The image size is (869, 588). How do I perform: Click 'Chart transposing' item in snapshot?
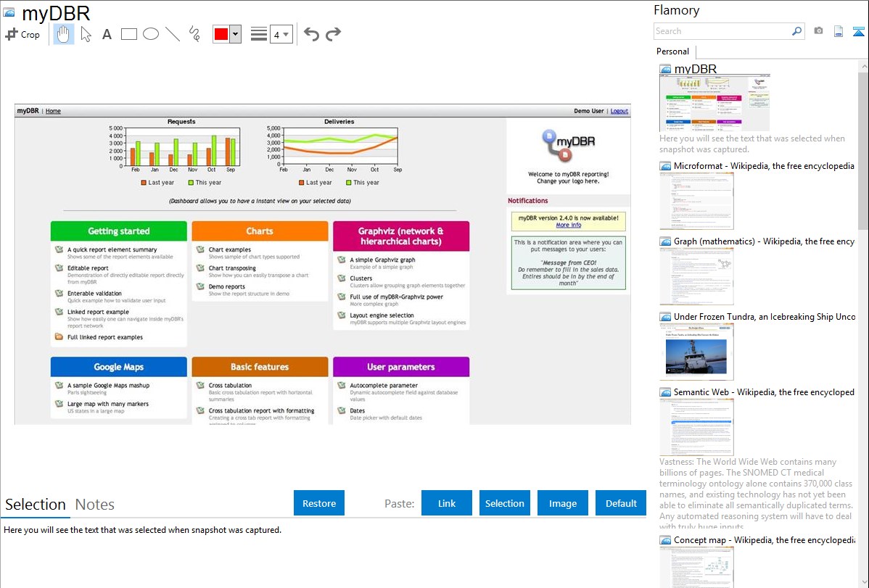tap(232, 268)
